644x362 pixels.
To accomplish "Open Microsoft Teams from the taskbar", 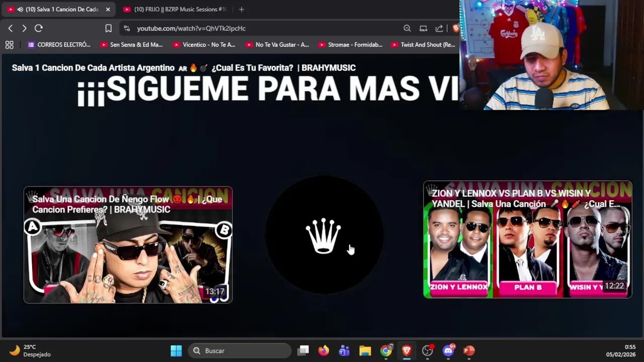I will click(x=344, y=351).
